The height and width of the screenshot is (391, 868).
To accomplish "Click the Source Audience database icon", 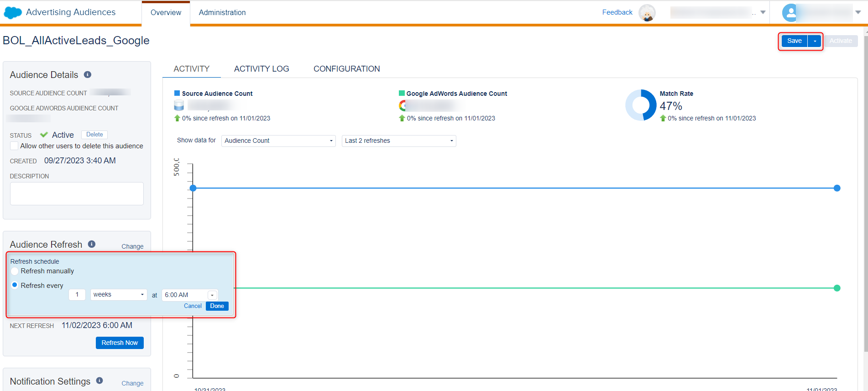I will tap(179, 105).
